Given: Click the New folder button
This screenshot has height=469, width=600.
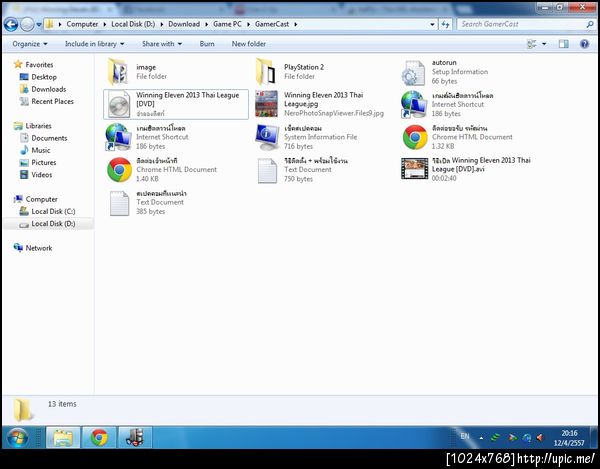Looking at the screenshot, I should click(x=249, y=44).
